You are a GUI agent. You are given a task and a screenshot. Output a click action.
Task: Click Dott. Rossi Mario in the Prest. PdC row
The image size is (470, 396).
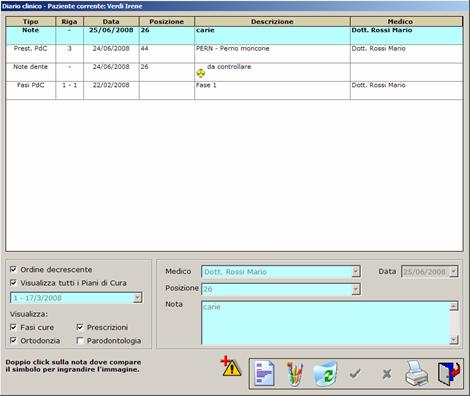pyautogui.click(x=379, y=48)
